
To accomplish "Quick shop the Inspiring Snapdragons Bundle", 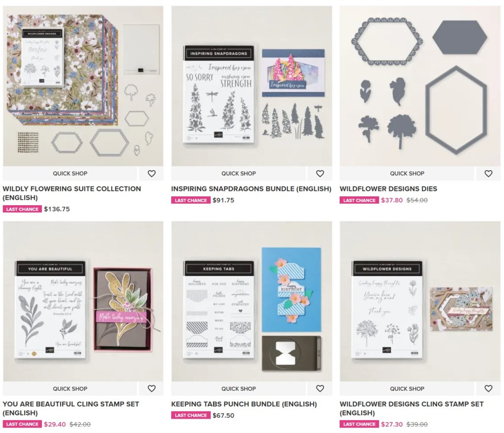I will click(239, 174).
